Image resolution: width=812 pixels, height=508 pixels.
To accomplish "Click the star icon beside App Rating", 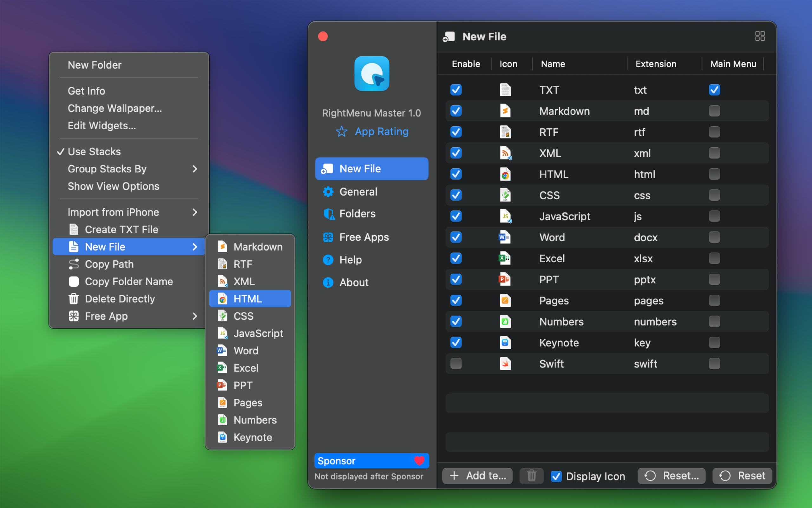I will point(341,131).
